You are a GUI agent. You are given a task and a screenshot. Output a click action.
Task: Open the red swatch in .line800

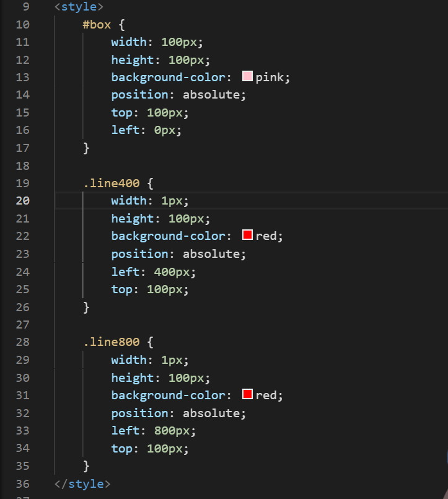pyautogui.click(x=247, y=394)
